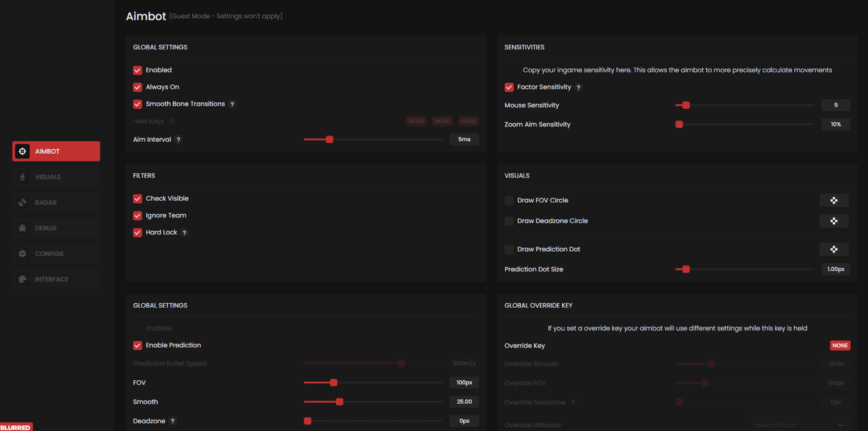Click the crosshair icon on Aimbot tab
Image resolution: width=868 pixels, height=431 pixels.
click(x=22, y=151)
